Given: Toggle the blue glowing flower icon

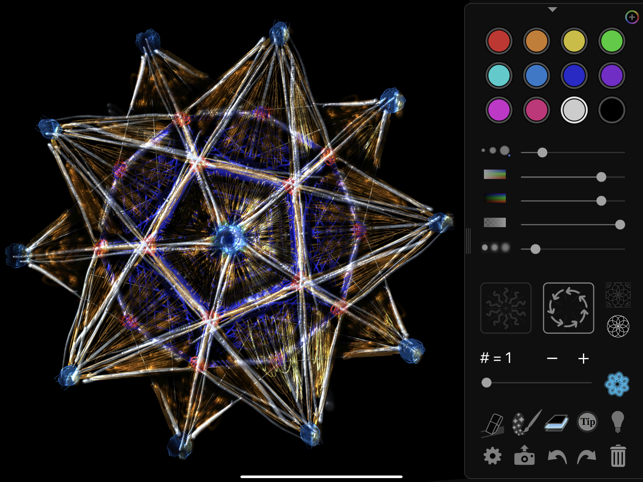Looking at the screenshot, I should coord(617,383).
